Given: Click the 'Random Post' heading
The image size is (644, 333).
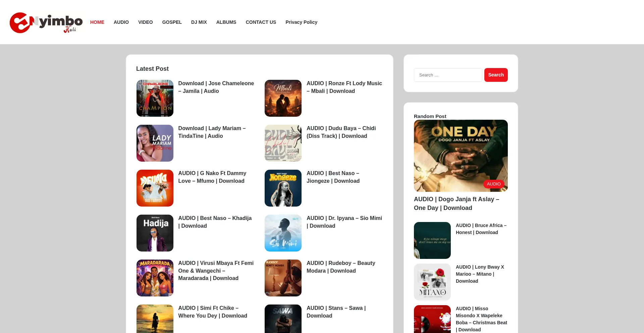Looking at the screenshot, I should click(430, 116).
